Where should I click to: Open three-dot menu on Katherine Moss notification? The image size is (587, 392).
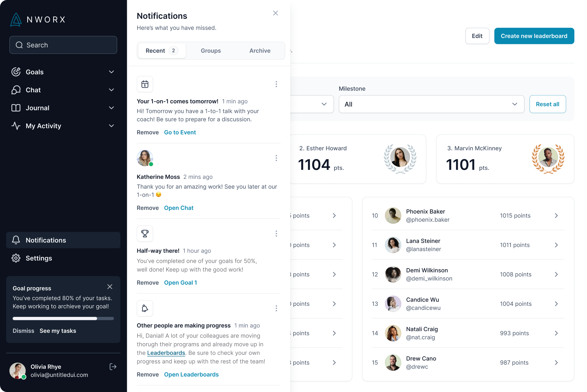point(276,158)
